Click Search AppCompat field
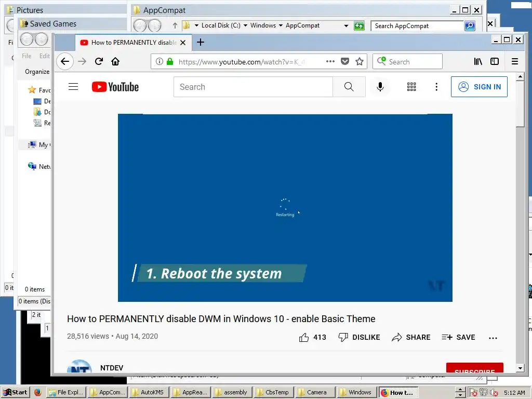Image resolution: width=532 pixels, height=399 pixels. tap(417, 26)
